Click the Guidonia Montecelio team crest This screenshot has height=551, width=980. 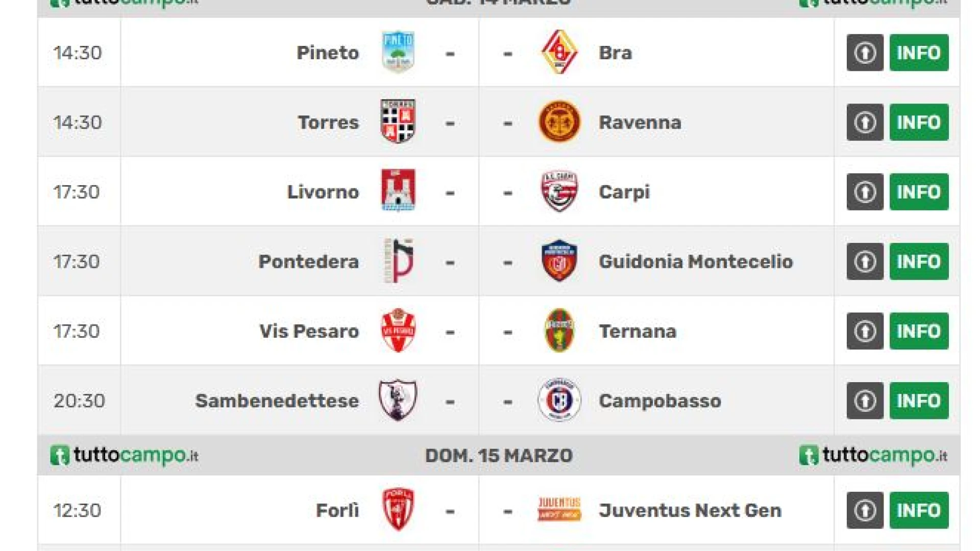tap(559, 261)
